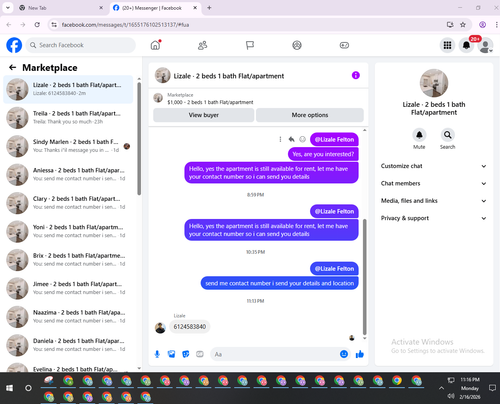This screenshot has height=404, width=500.
Task: Open the Cortana search circle
Action: click(28, 388)
